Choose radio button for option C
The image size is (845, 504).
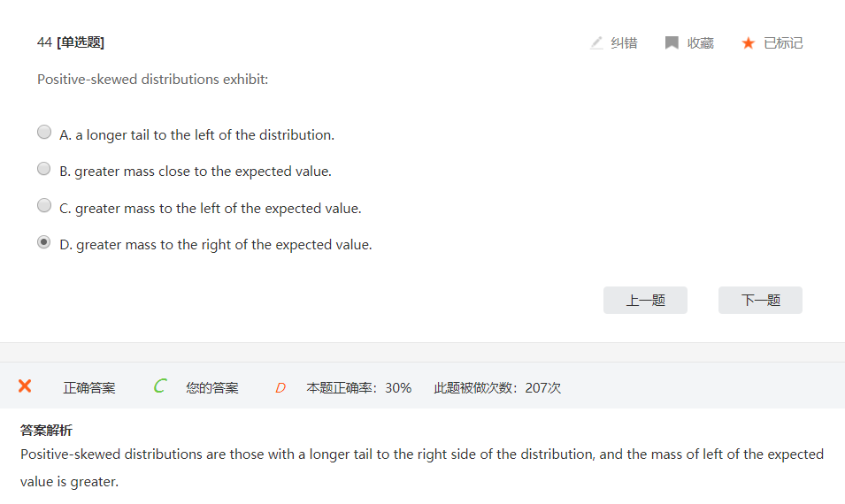point(44,206)
